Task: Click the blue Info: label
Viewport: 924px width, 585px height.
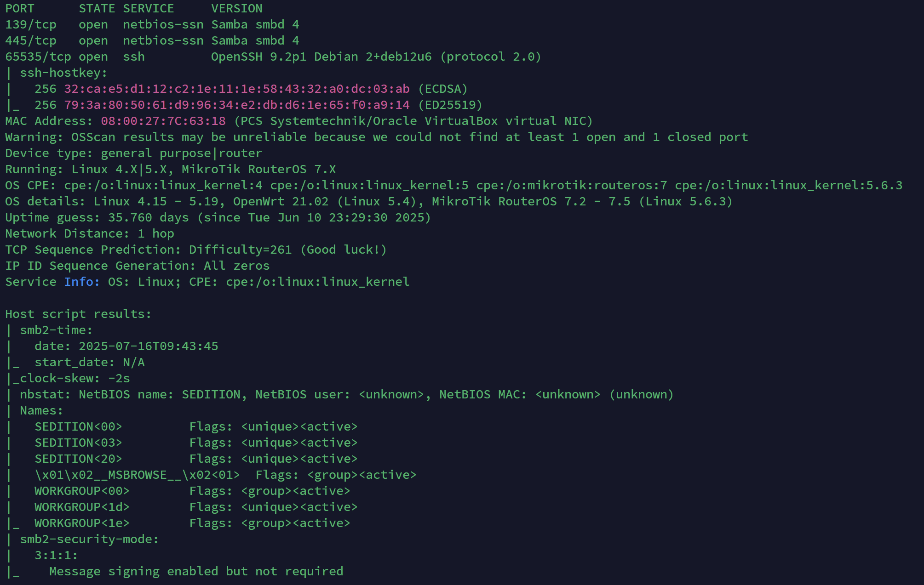Action: [82, 282]
